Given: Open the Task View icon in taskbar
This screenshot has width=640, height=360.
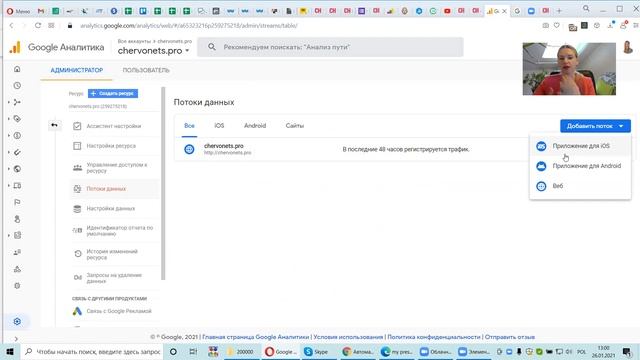Looking at the screenshot, I should pos(193,351).
